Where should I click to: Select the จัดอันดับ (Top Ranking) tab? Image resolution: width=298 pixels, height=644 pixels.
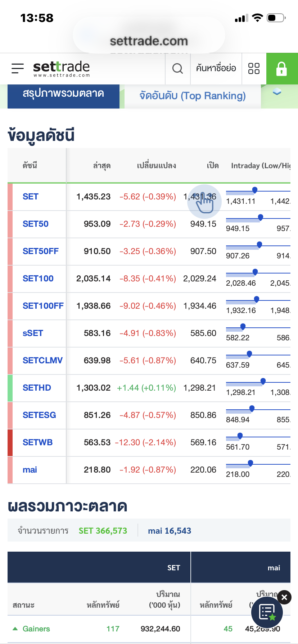click(x=193, y=96)
